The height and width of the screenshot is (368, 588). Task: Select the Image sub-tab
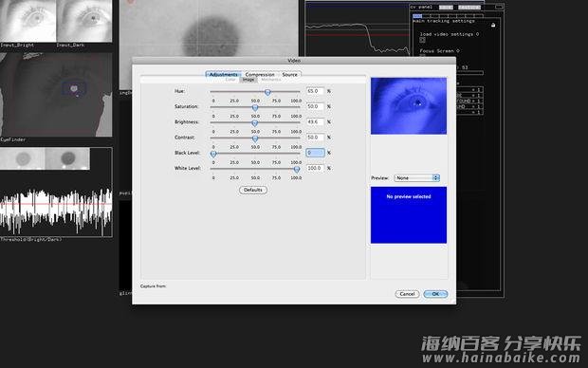tap(248, 80)
